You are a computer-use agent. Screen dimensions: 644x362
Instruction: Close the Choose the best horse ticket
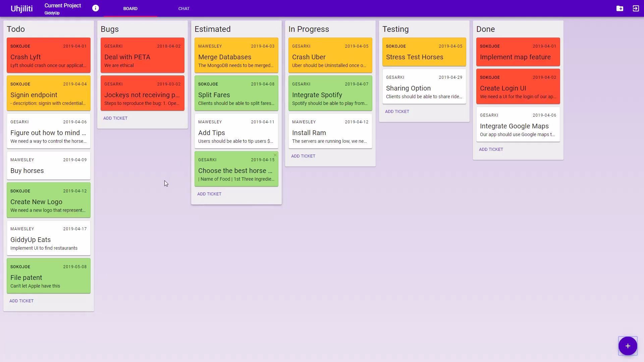pyautogui.click(x=275, y=155)
